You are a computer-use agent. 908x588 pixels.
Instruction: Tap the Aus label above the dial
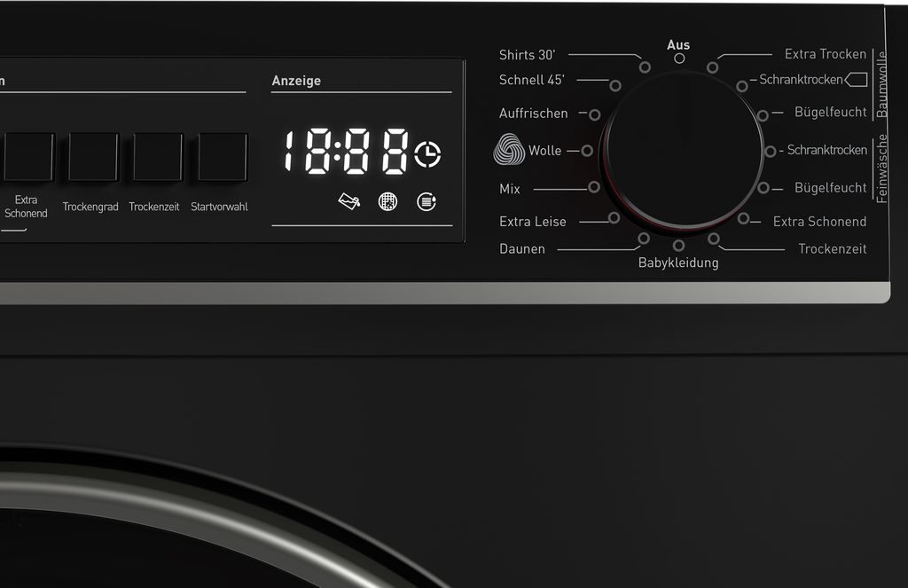click(x=678, y=44)
